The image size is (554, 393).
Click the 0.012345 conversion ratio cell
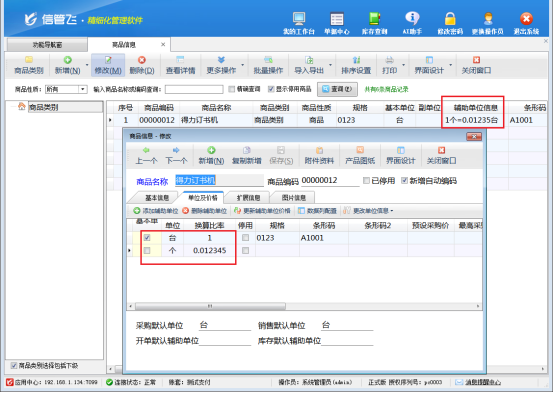pos(209,251)
